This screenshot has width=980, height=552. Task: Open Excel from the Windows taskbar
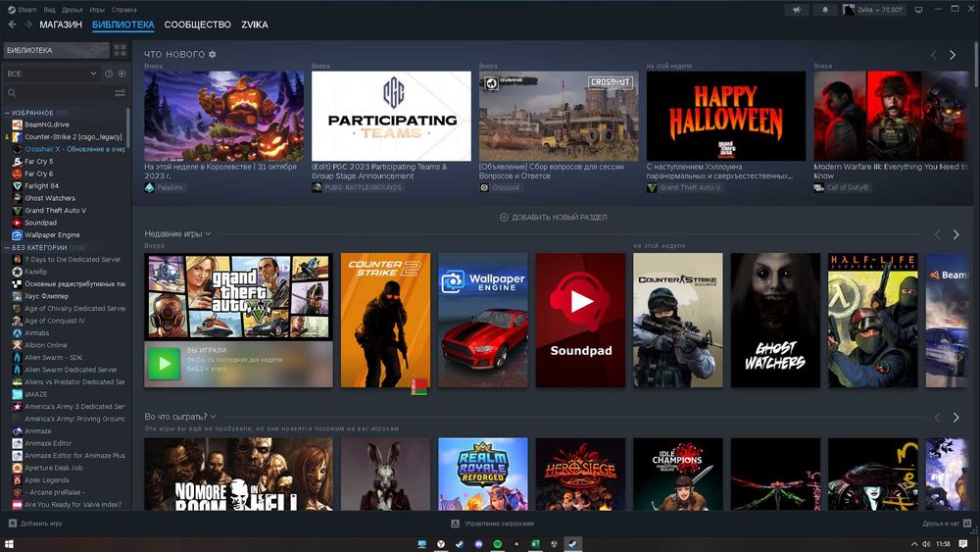point(535,544)
